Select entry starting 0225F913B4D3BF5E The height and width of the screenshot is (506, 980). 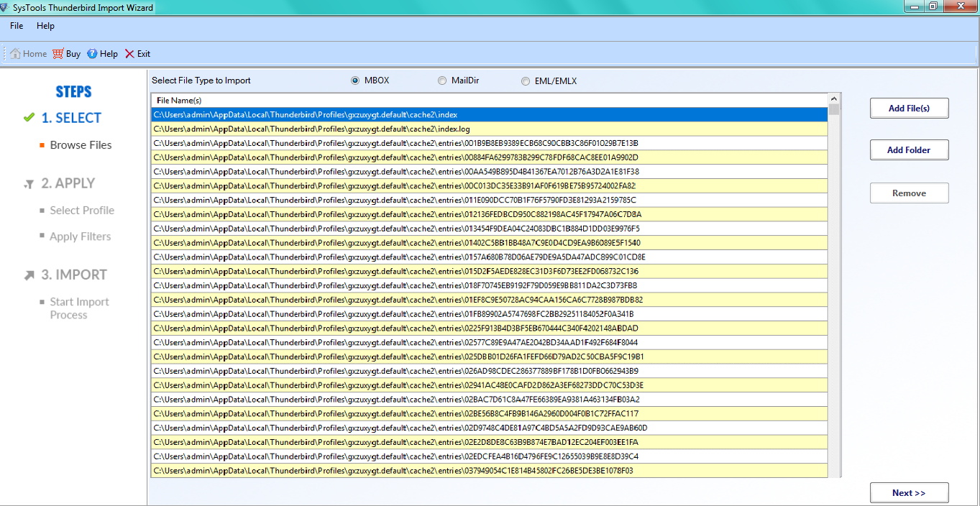489,328
